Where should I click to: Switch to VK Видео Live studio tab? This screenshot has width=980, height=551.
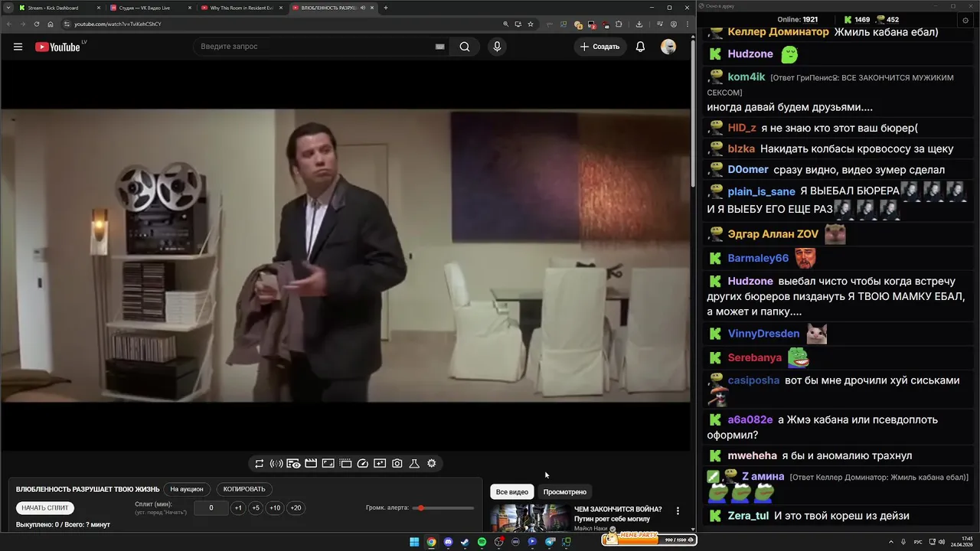point(149,8)
